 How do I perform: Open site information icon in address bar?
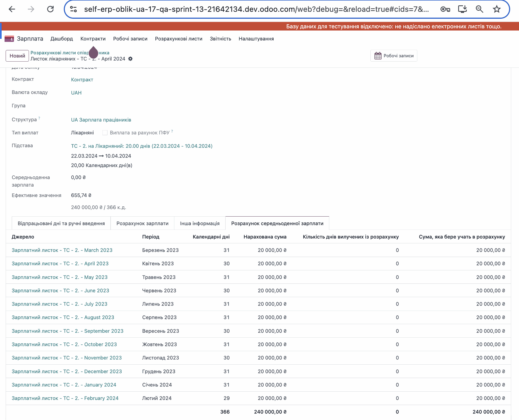pyautogui.click(x=73, y=9)
